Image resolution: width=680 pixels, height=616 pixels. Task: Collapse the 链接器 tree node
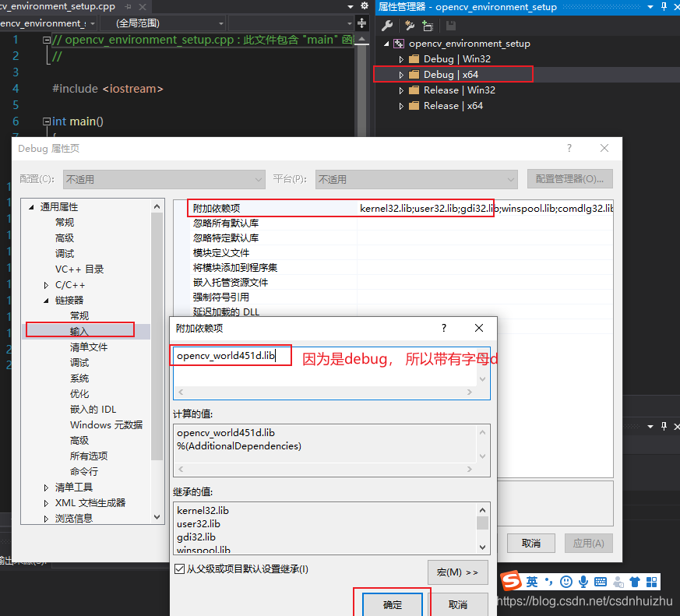(46, 301)
